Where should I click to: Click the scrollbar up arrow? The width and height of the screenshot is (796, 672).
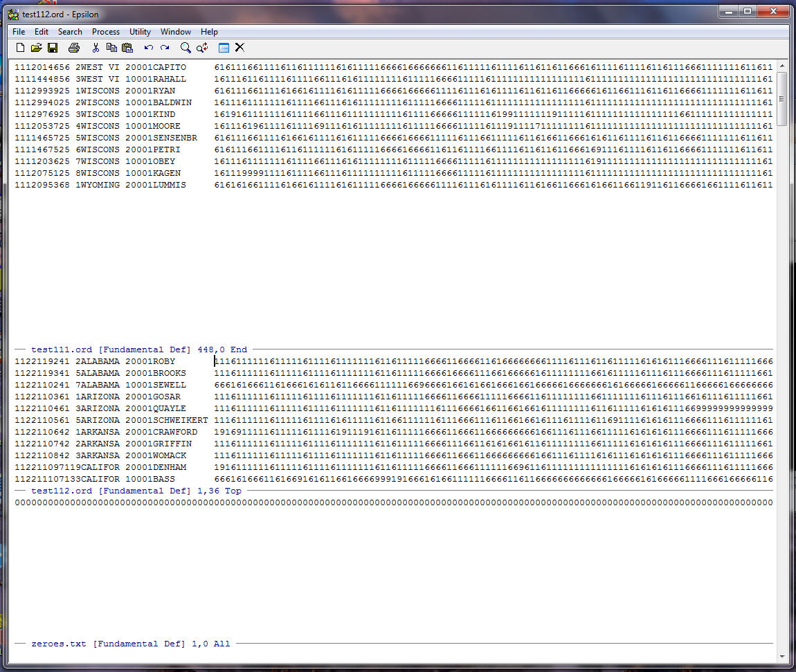point(781,66)
